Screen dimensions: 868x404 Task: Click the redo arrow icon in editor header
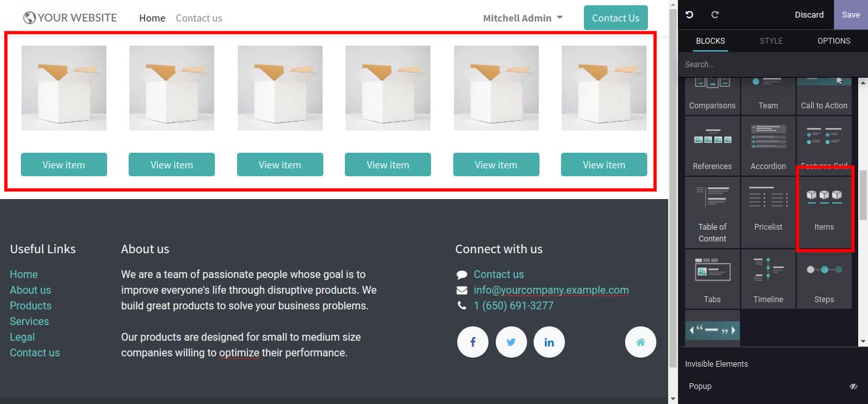click(715, 14)
